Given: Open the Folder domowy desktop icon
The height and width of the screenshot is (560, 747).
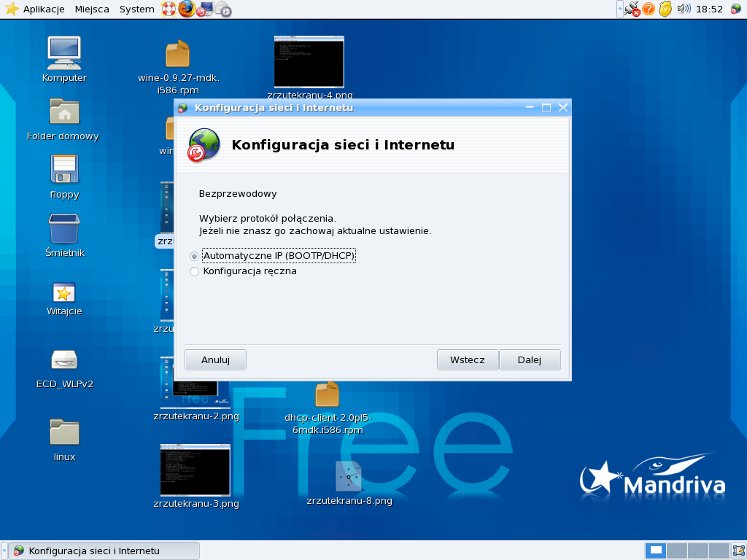Looking at the screenshot, I should click(x=64, y=112).
